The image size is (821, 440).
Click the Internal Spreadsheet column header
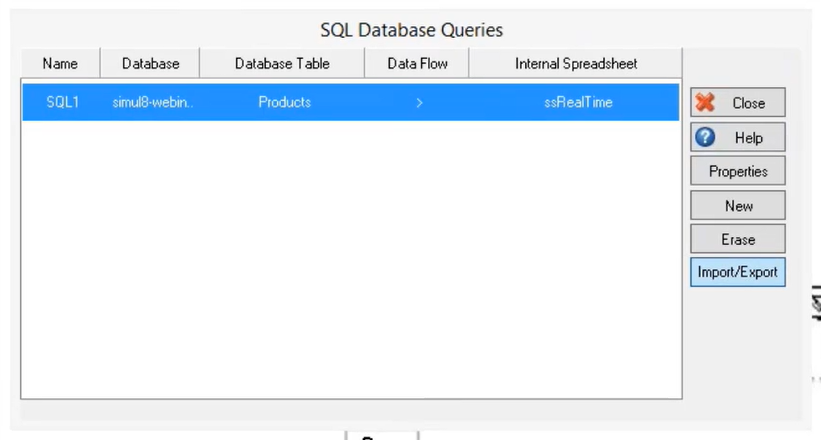tap(576, 63)
